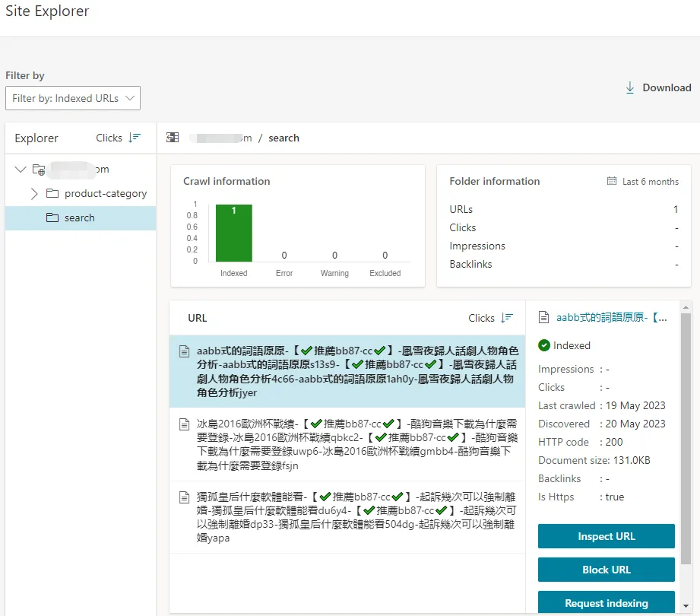700x616 pixels.
Task: Click the calendar icon next to Last 6 months
Action: [612, 182]
